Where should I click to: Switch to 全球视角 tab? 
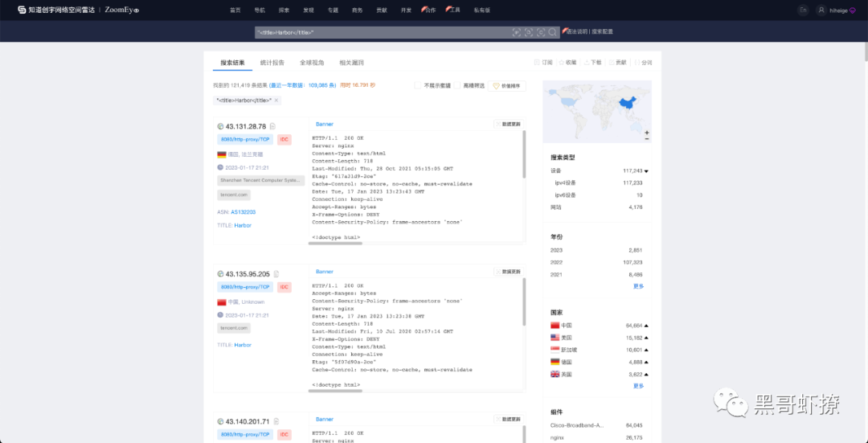312,63
